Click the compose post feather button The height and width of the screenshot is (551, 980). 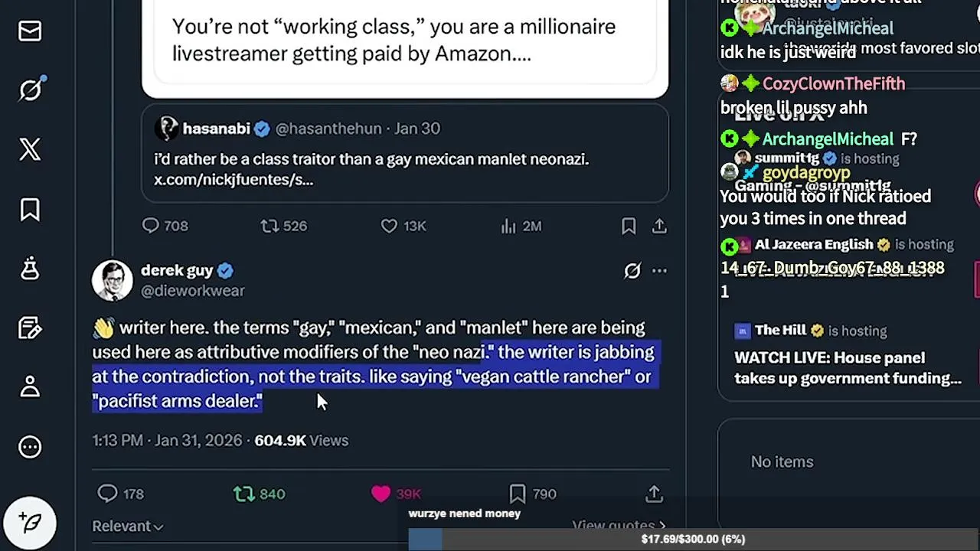point(31,523)
